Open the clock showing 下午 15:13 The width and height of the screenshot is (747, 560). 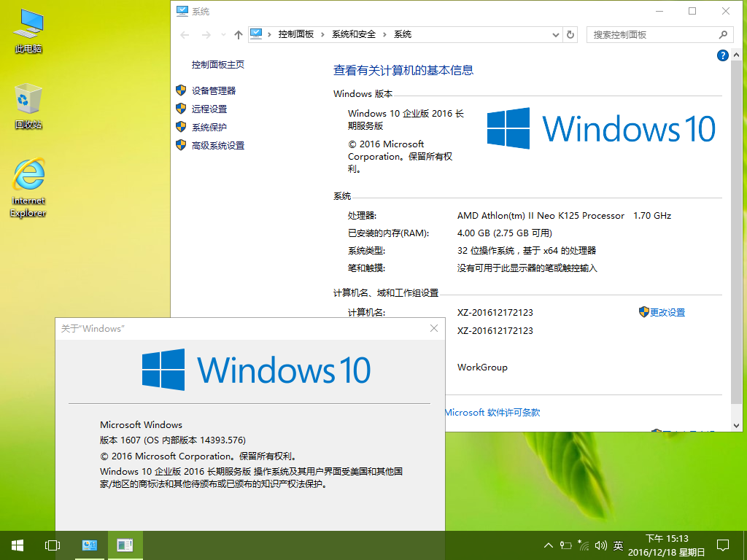point(666,545)
